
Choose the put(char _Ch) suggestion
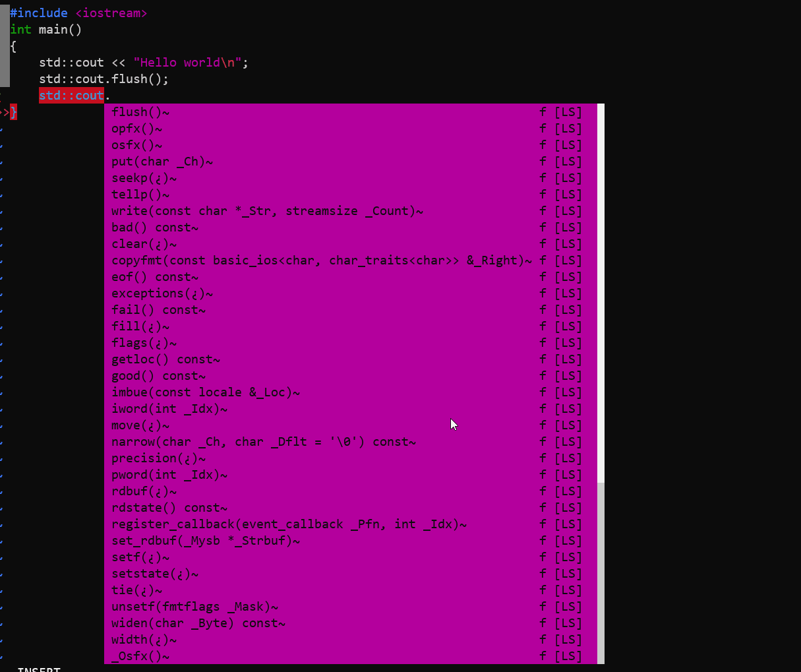point(162,161)
